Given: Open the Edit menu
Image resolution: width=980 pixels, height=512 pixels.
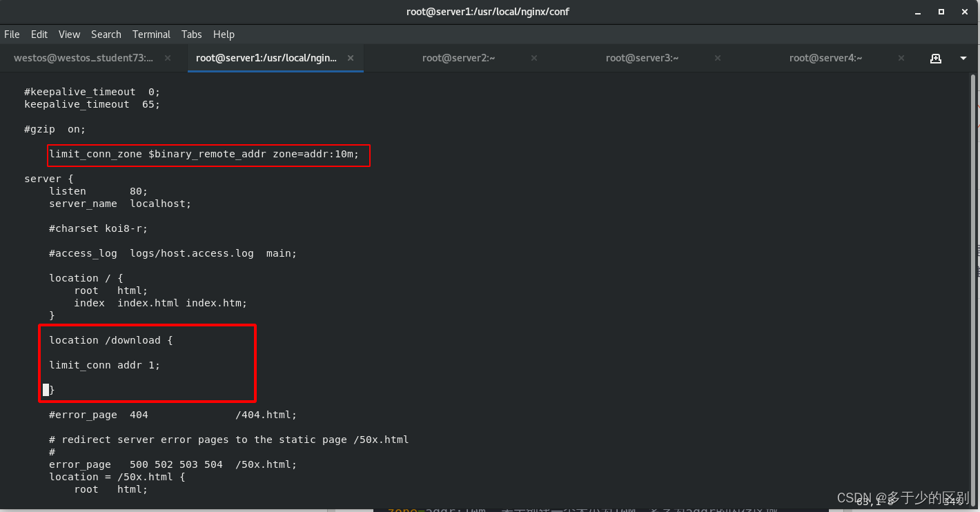Looking at the screenshot, I should pos(39,34).
